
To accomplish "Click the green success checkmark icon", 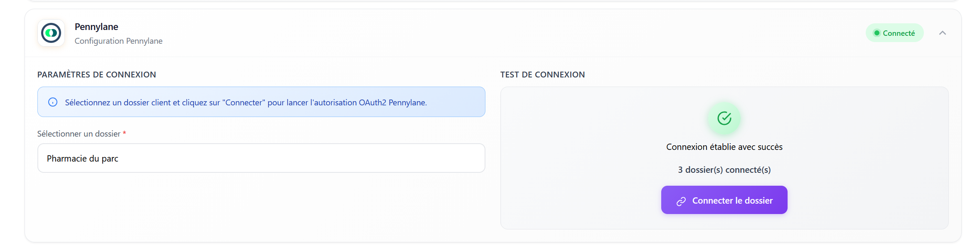I will [724, 119].
